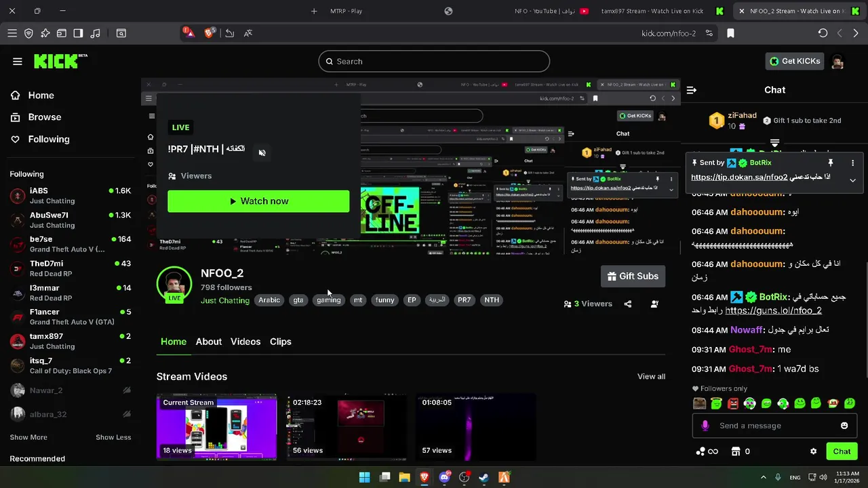Open the Current Stream video thumbnail
868x488 pixels.
[217, 427]
